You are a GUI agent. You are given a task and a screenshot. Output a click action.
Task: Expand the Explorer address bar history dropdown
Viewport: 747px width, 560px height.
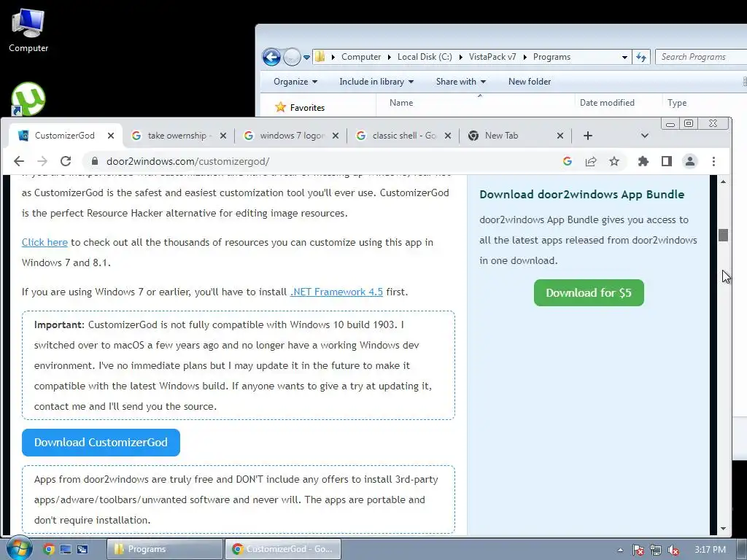624,57
